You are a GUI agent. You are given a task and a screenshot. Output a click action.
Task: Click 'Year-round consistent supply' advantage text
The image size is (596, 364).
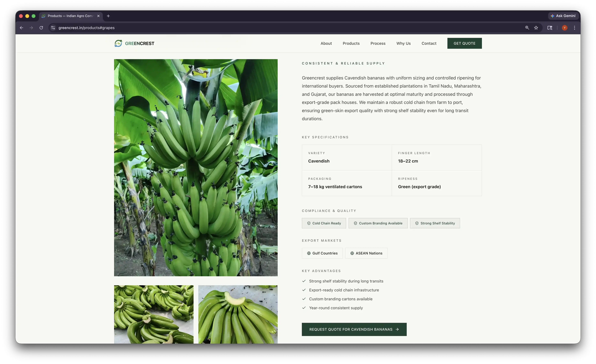click(336, 308)
